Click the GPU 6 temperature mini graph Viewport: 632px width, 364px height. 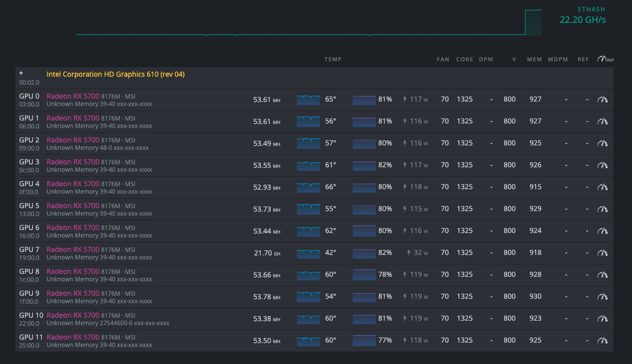(308, 231)
